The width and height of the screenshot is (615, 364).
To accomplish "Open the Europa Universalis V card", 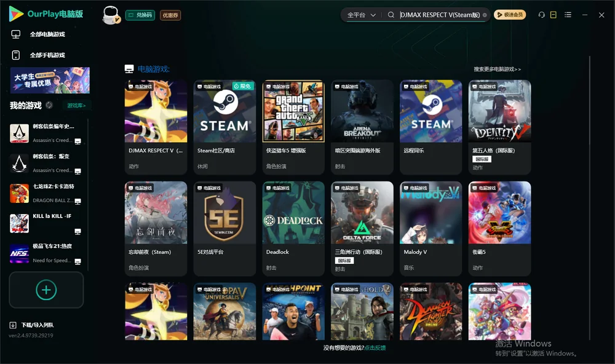I will click(x=224, y=312).
